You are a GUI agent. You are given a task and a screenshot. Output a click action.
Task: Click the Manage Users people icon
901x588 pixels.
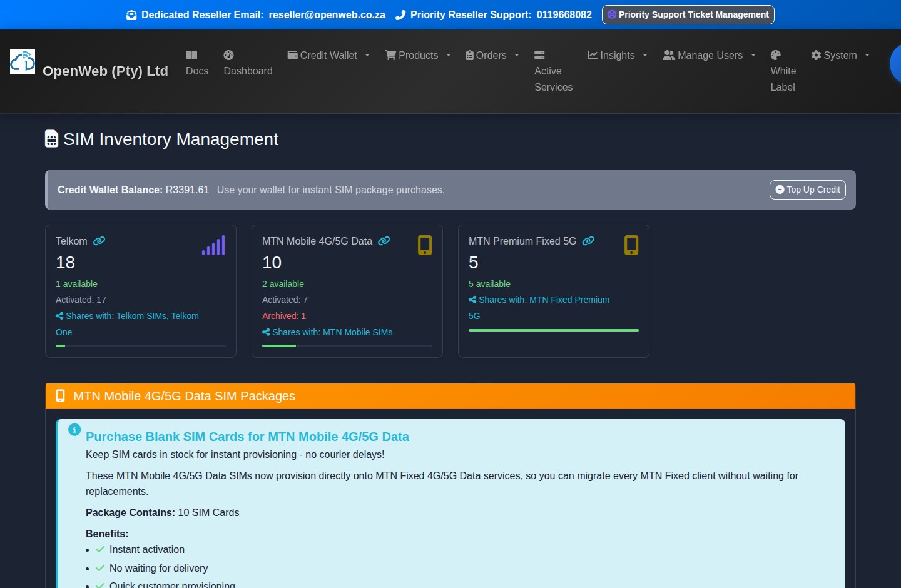click(669, 55)
